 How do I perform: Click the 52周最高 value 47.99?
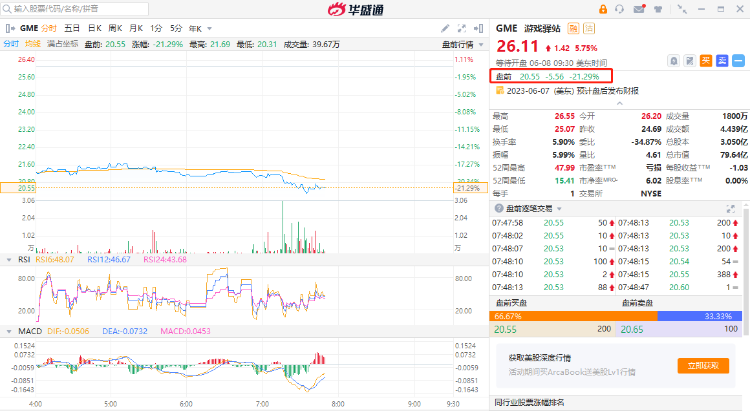click(x=564, y=168)
